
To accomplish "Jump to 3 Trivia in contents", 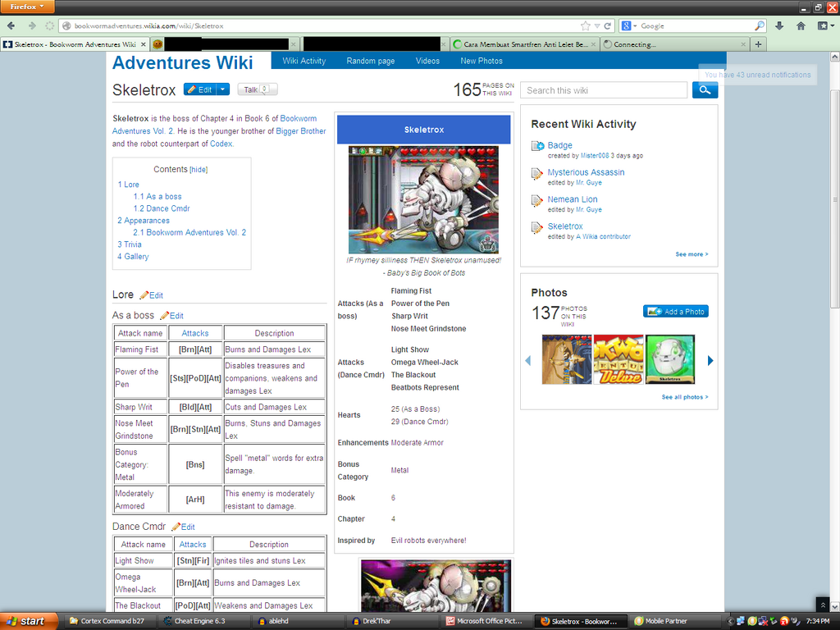I will (x=130, y=244).
